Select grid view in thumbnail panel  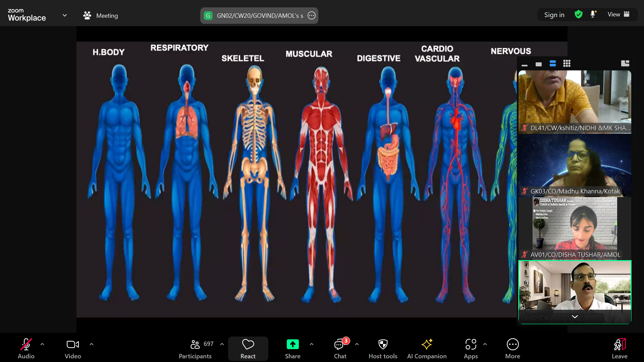(x=567, y=64)
